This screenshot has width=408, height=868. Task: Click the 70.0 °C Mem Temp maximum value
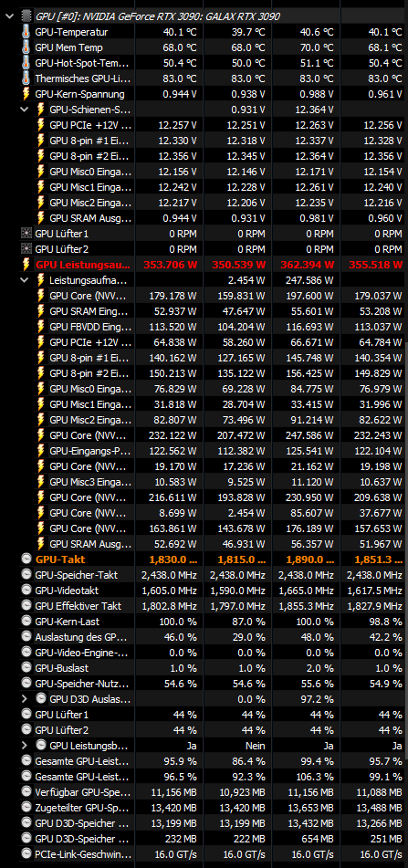(x=318, y=47)
